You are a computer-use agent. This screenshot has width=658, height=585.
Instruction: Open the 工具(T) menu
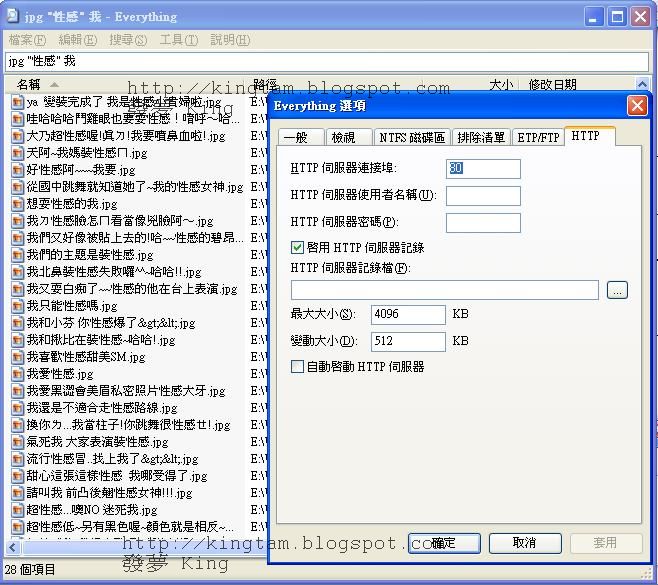click(179, 40)
